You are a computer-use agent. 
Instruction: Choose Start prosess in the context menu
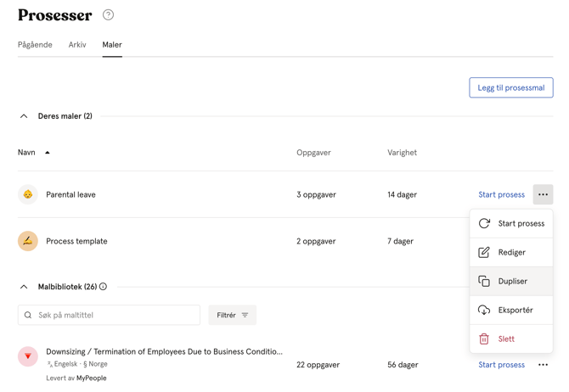(x=511, y=223)
